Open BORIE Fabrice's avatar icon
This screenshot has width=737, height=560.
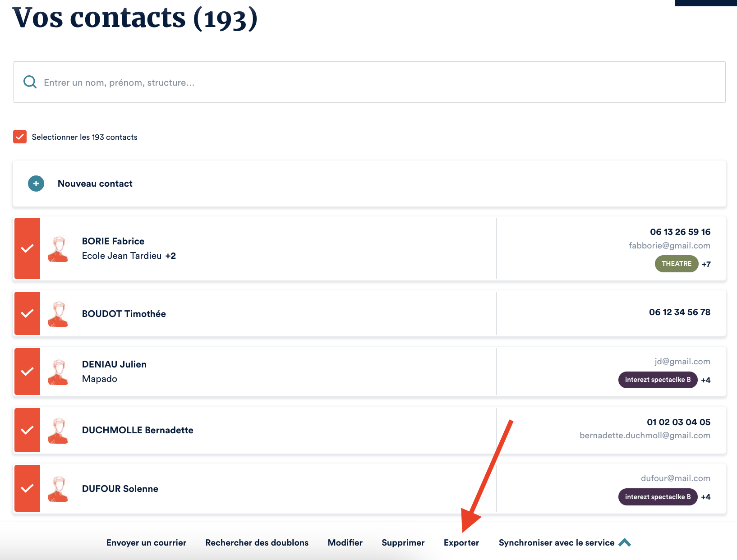click(x=58, y=249)
